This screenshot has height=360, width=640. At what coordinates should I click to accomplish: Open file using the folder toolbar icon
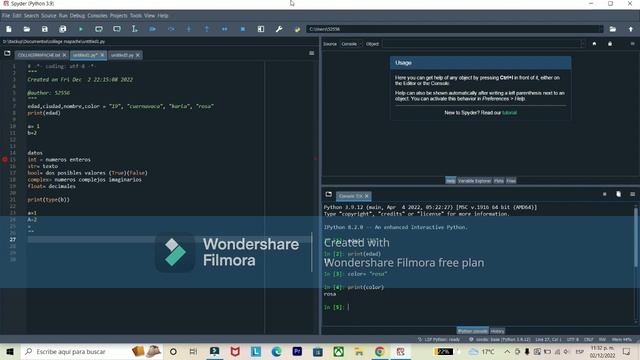click(x=27, y=29)
